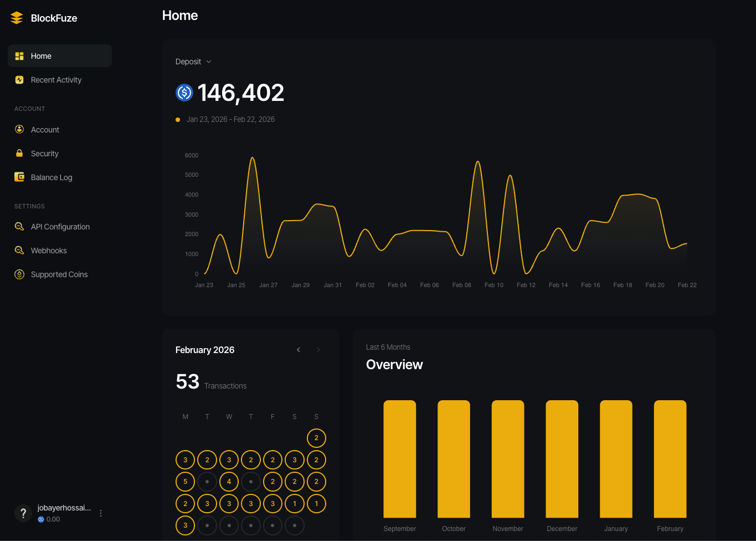Click the Recent Activity icon in sidebar
756x541 pixels.
pyautogui.click(x=19, y=80)
